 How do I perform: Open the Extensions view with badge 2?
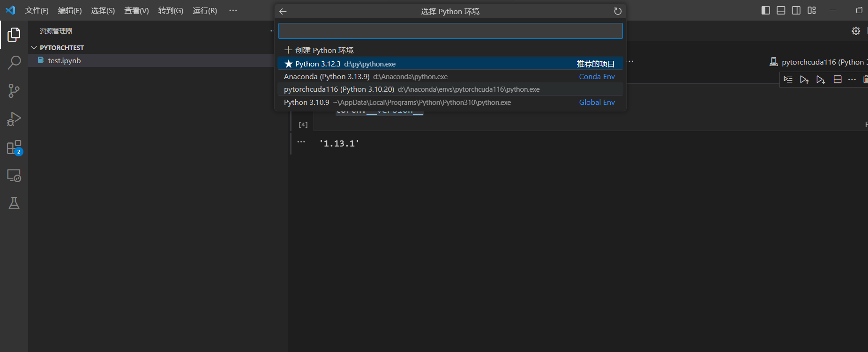(x=14, y=147)
